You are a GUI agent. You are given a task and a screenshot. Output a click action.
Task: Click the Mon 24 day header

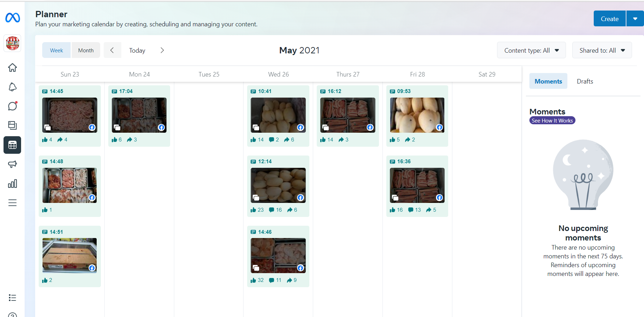click(139, 74)
